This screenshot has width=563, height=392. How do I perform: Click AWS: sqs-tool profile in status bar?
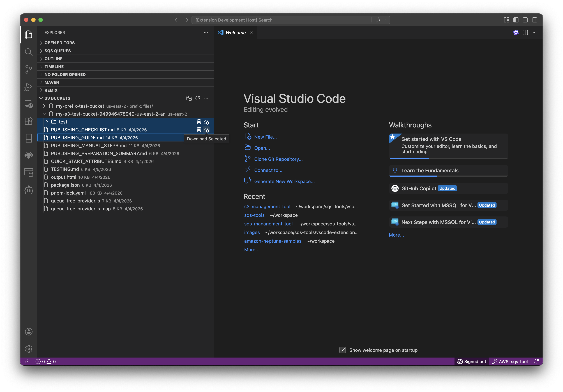(510, 361)
